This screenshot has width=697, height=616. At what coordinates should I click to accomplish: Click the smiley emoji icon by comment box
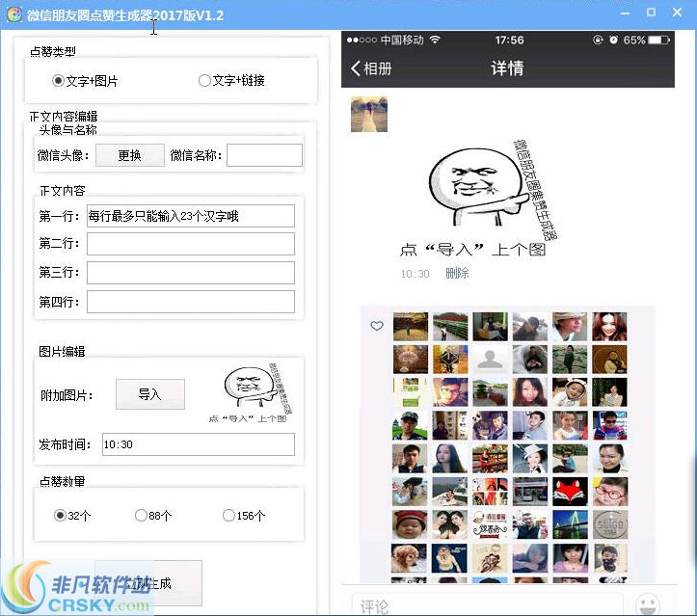[x=647, y=603]
